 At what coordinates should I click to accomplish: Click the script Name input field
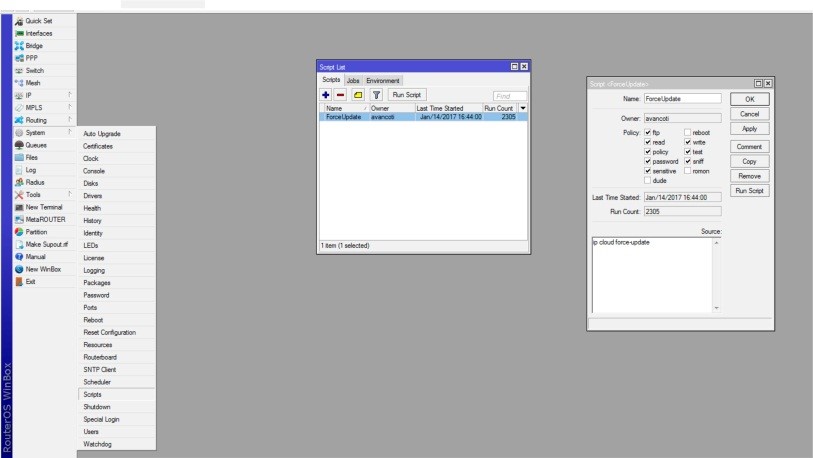point(682,99)
